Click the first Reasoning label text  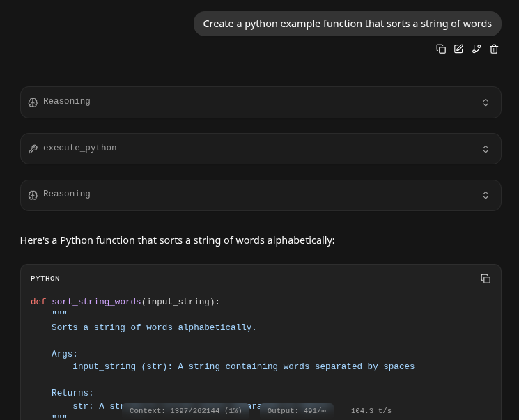point(67,102)
